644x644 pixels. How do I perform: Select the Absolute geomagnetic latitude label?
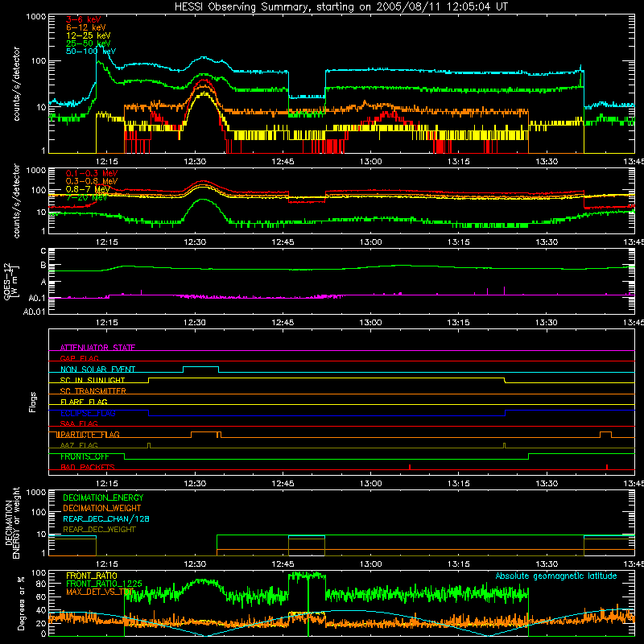[x=556, y=576]
